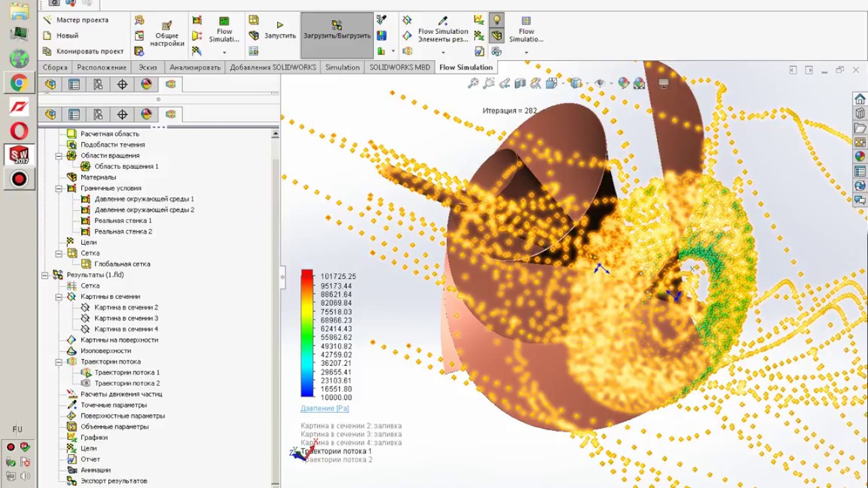Collapse the Результаты (1.fld) tree node
This screenshot has width=868, height=488.
[x=45, y=275]
